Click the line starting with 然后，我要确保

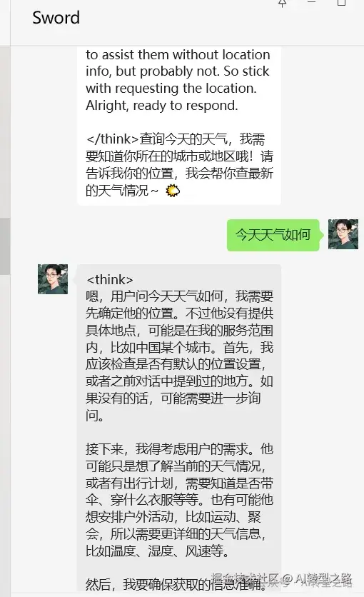coord(176,584)
